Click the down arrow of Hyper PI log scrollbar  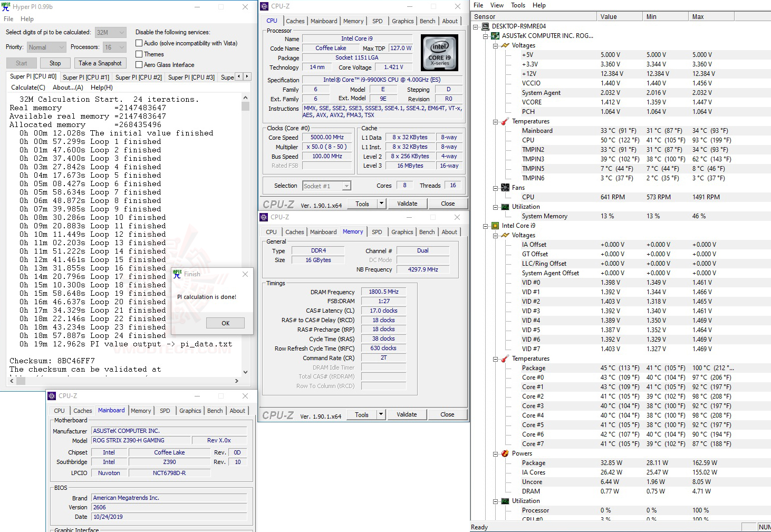point(245,372)
